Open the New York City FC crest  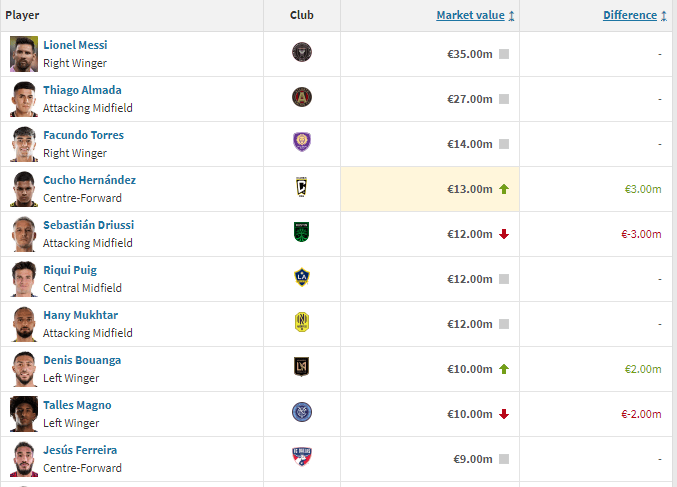point(302,412)
